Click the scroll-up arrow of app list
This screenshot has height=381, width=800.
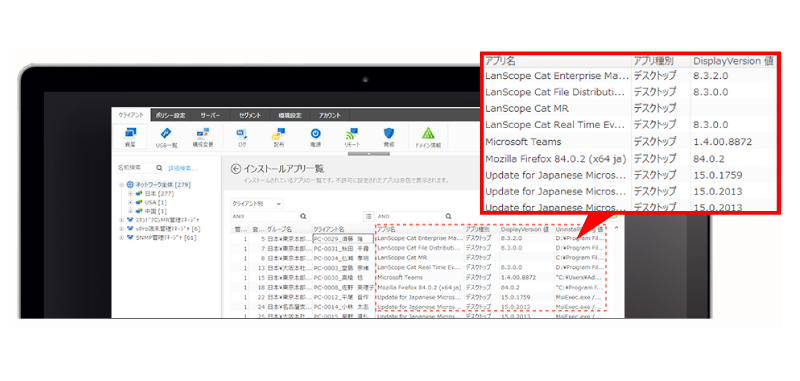[616, 227]
